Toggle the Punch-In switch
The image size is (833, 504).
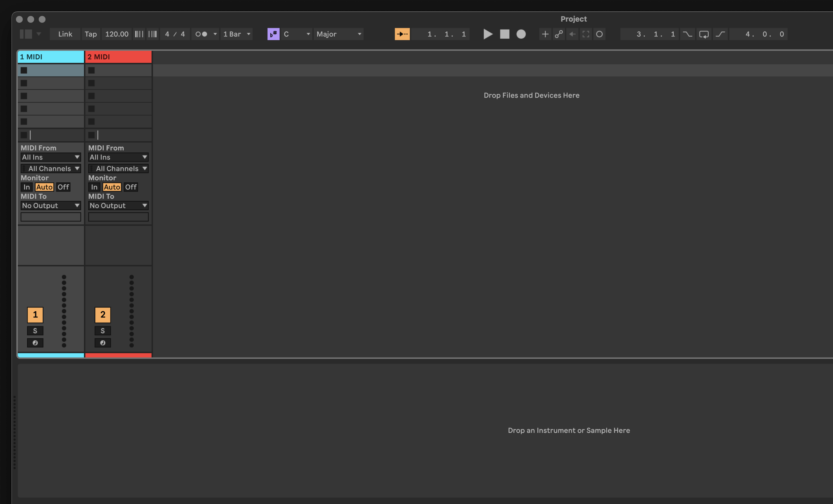(687, 34)
